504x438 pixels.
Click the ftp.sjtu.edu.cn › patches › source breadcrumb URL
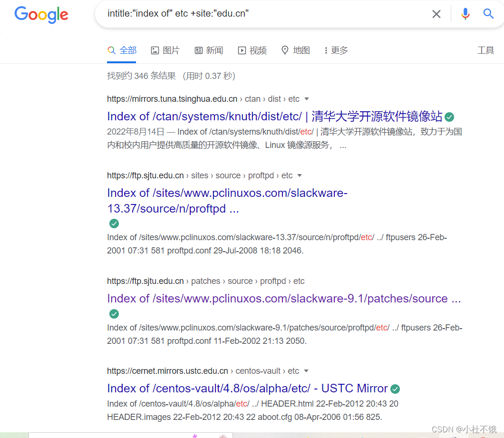(x=206, y=281)
